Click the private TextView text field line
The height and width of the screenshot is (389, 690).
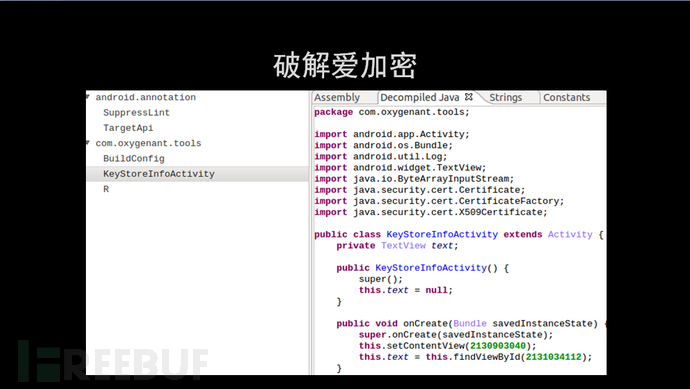click(x=397, y=246)
